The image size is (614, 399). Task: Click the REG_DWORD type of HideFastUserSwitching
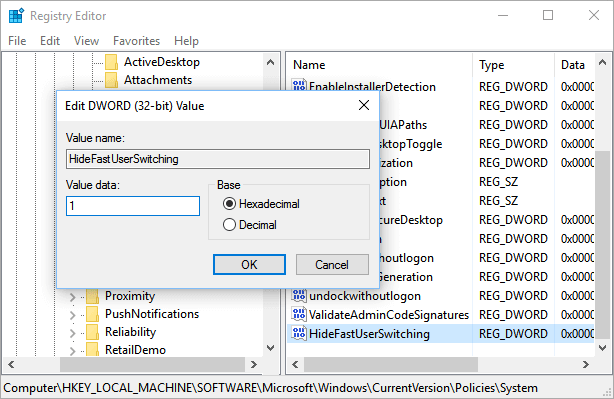(513, 334)
